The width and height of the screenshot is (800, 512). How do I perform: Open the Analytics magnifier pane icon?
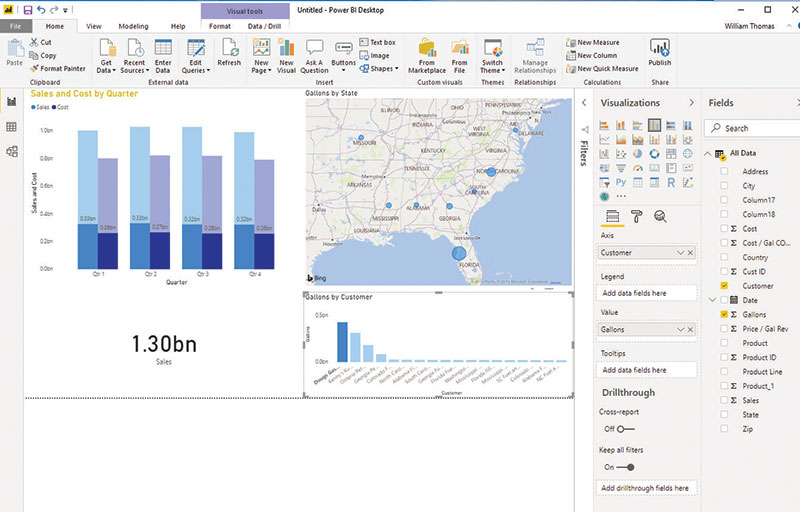point(660,216)
